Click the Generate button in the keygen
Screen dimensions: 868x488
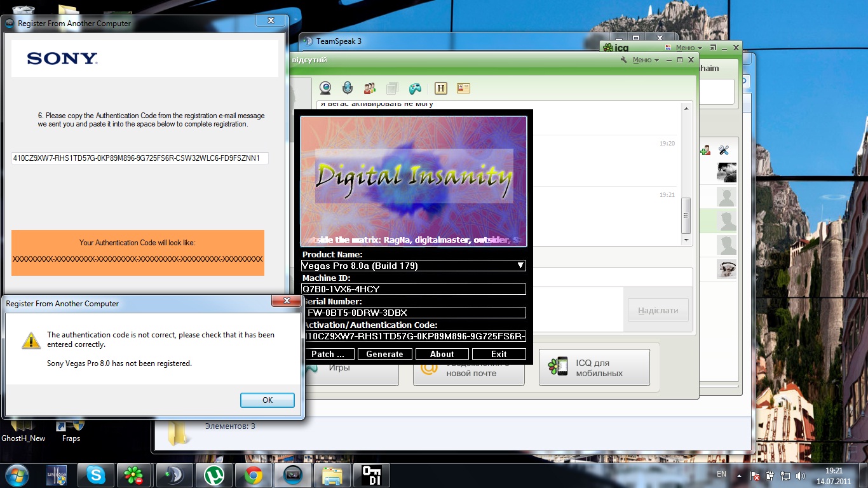(384, 354)
